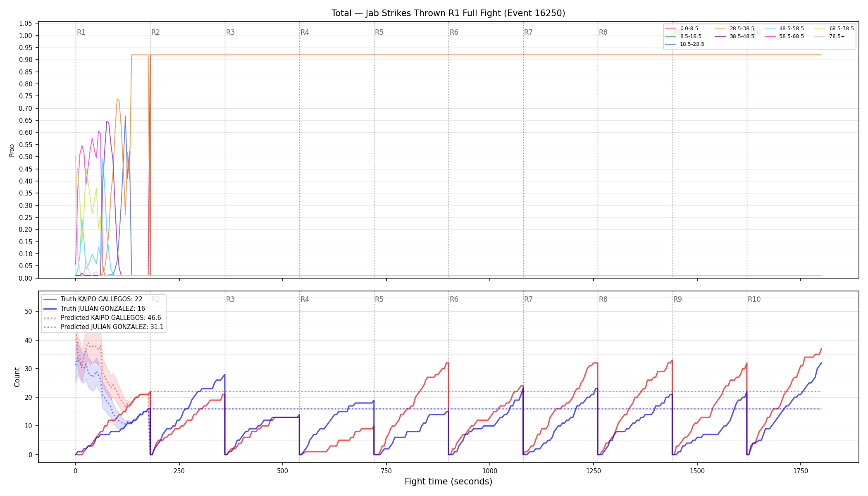Image resolution: width=868 pixels, height=496 pixels.
Task: Click the 'Count' y-axis label
Action: (x=17, y=377)
